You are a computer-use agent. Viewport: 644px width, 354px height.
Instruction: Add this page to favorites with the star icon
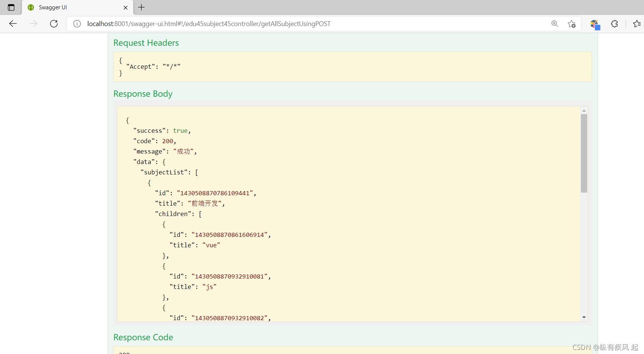tap(572, 24)
